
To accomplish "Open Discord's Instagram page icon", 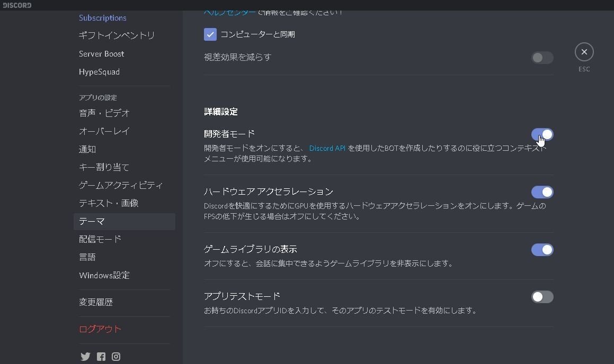I will (x=116, y=357).
